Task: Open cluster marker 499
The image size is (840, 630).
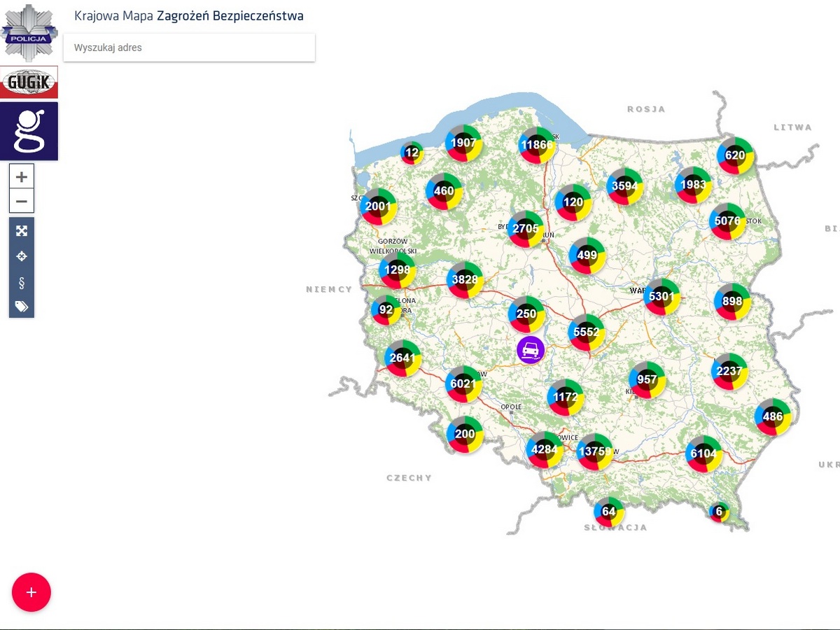Action: [x=587, y=255]
